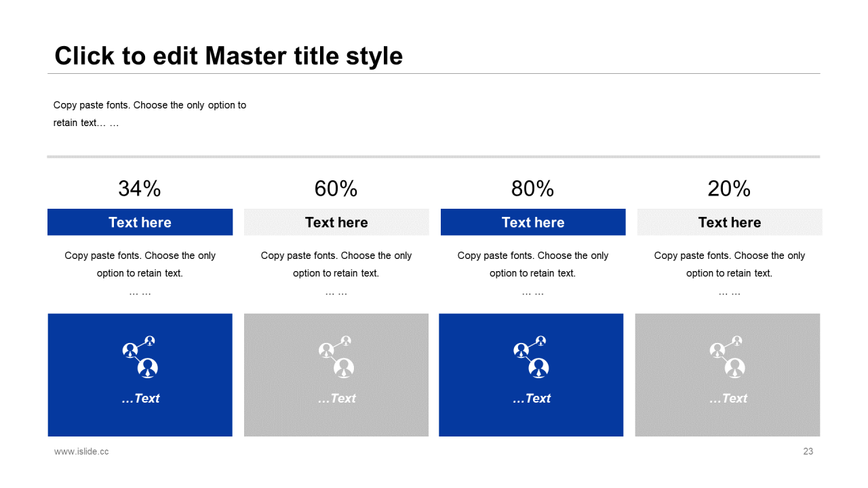Screen dimensions: 868x488
Task: Click the gray 'Text here' label under 60%
Action: click(x=336, y=222)
